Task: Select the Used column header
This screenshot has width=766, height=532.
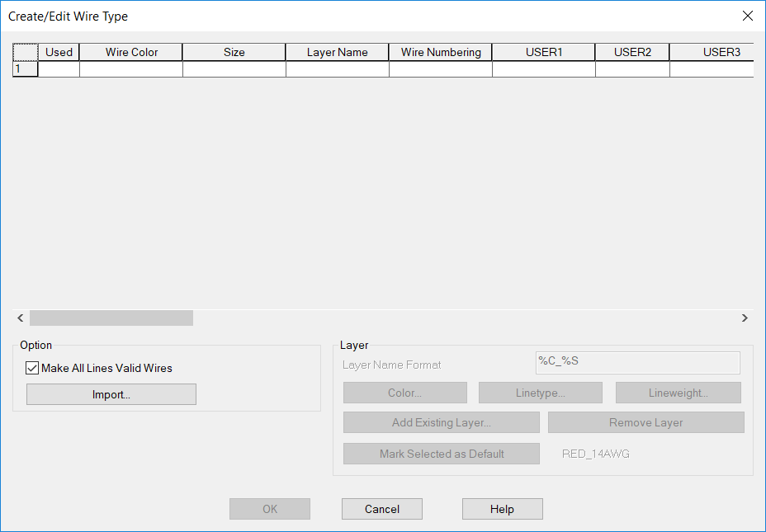Action: pos(59,52)
